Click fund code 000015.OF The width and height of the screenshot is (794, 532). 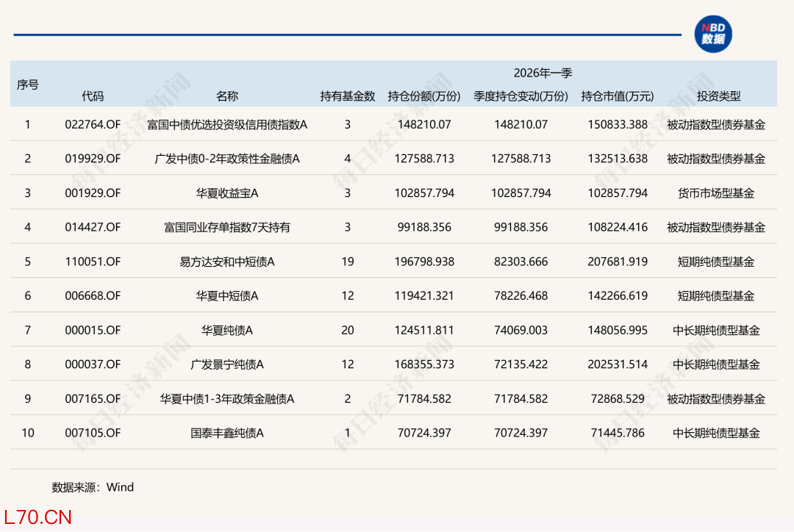point(93,331)
